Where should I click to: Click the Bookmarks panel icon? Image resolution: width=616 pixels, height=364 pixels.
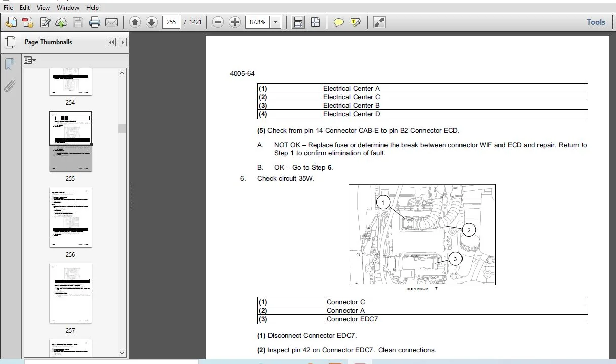9,64
